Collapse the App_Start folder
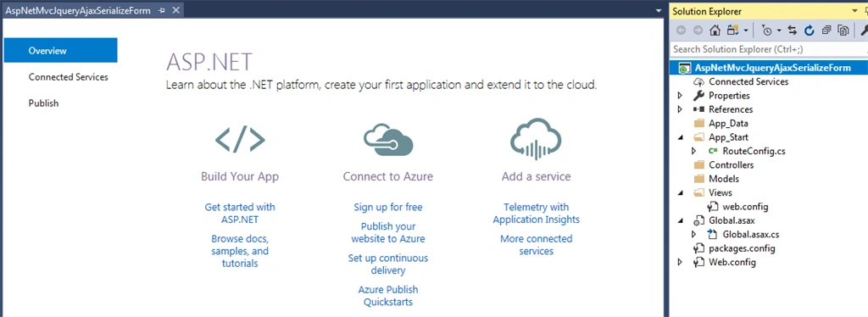868x317 pixels. [x=681, y=137]
